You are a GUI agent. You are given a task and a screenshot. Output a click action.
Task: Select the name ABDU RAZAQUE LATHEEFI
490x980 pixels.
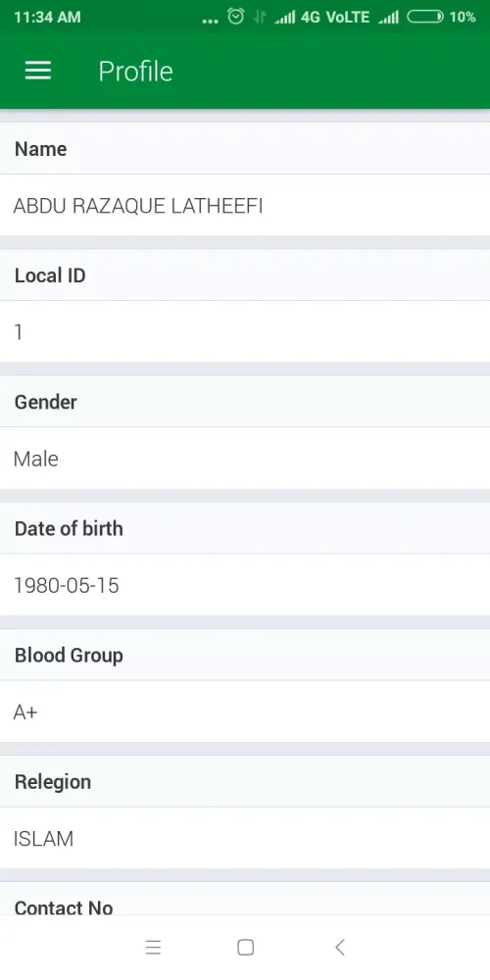[138, 206]
